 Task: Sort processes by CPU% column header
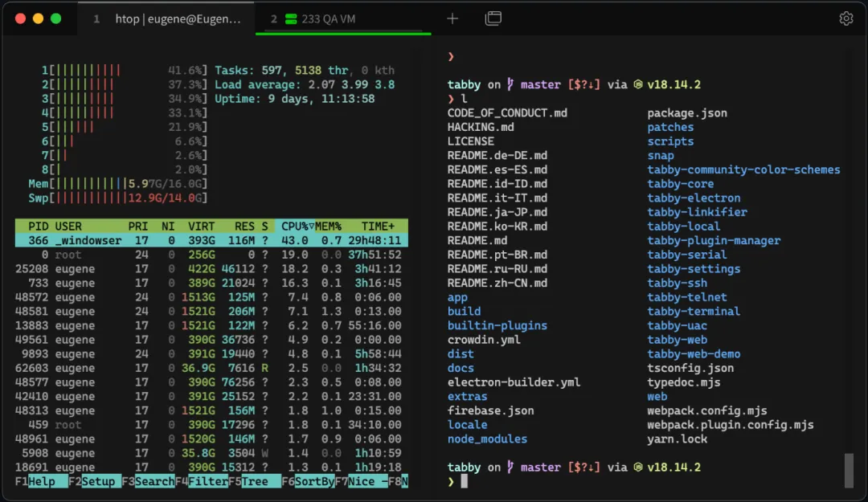[x=295, y=227]
